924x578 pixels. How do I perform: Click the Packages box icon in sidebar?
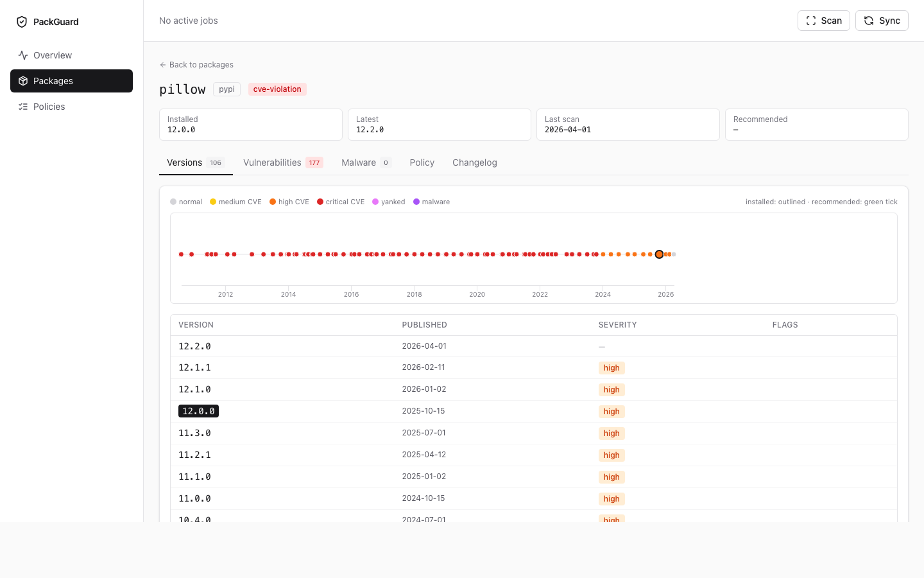[23, 81]
